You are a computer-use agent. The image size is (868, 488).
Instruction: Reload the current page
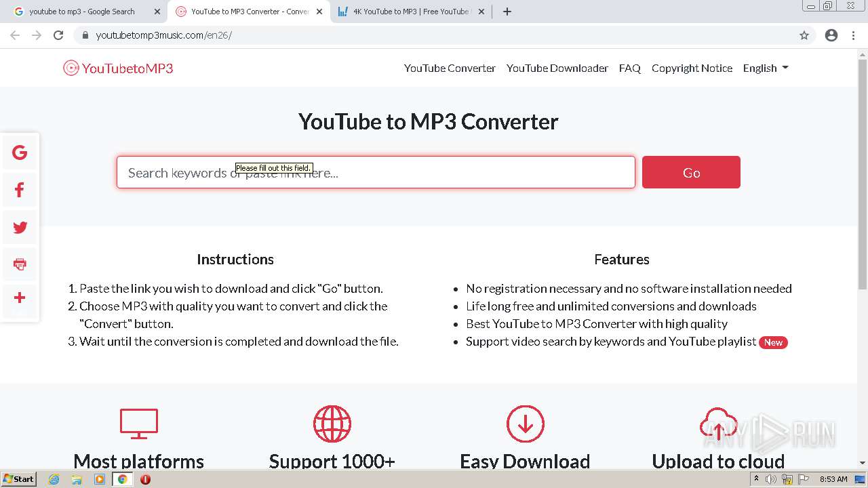[58, 35]
